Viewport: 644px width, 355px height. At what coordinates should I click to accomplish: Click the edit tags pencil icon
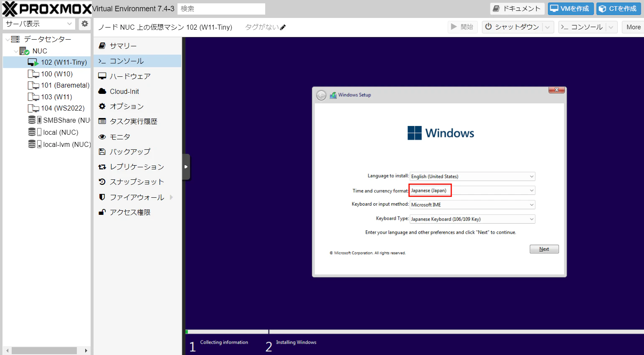click(x=283, y=27)
